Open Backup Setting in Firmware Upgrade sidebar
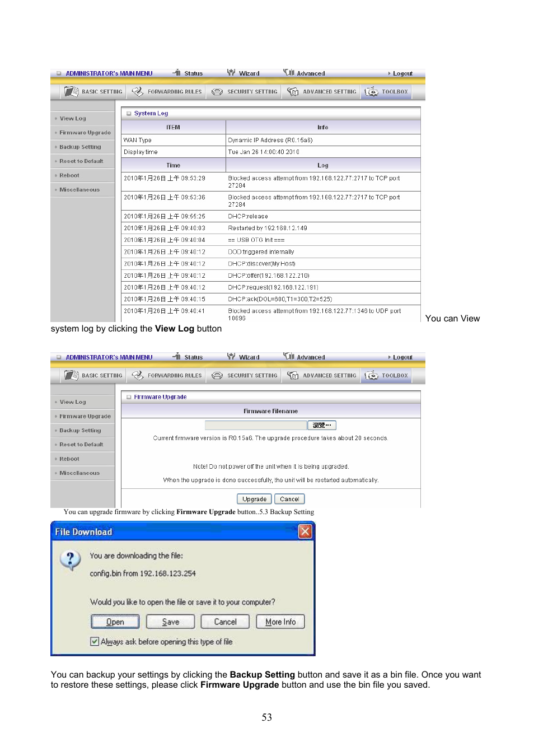Screen dimensions: 534x756 [80, 431]
